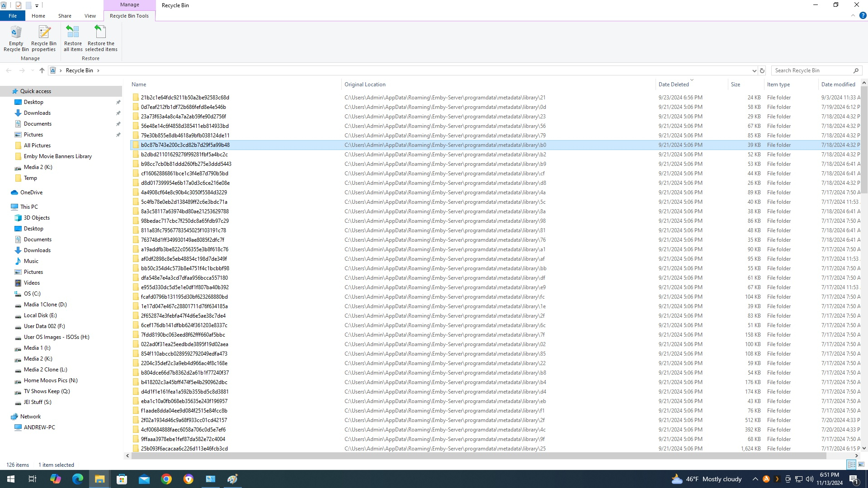Sort by the Original Location column header
This screenshot has width=868, height=488.
pyautogui.click(x=365, y=84)
